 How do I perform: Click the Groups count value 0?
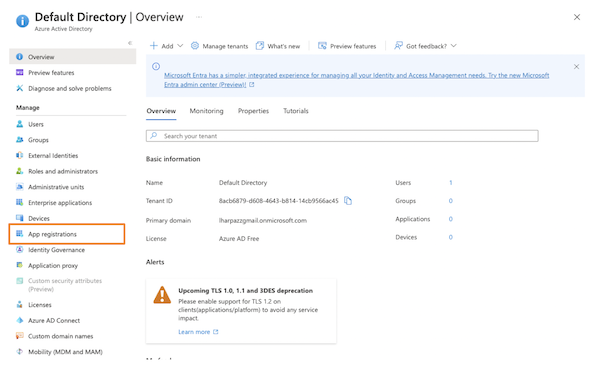(451, 200)
